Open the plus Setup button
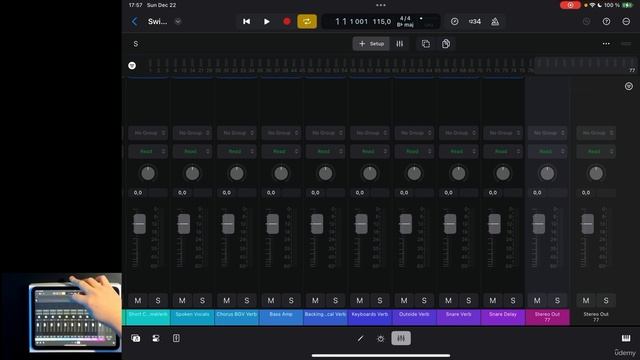The image size is (640, 360). tap(371, 44)
